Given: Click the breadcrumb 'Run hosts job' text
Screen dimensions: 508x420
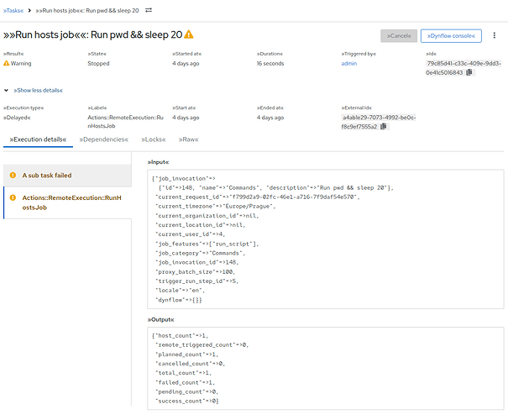Looking at the screenshot, I should 87,10.
